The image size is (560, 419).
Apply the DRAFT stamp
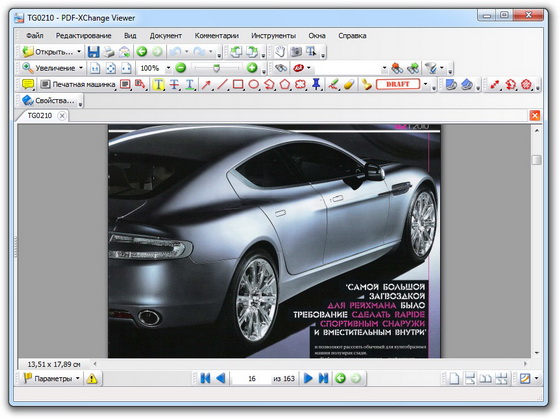click(x=398, y=84)
